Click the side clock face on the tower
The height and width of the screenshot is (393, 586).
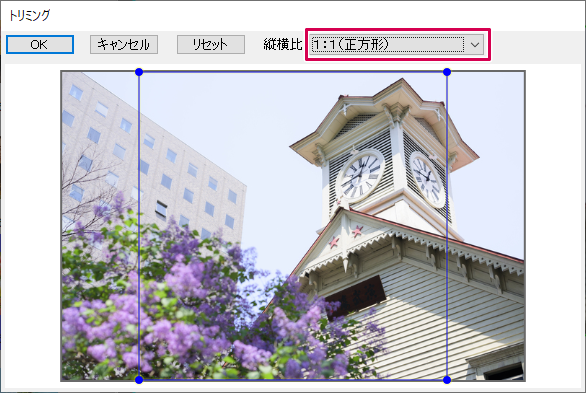point(428,179)
